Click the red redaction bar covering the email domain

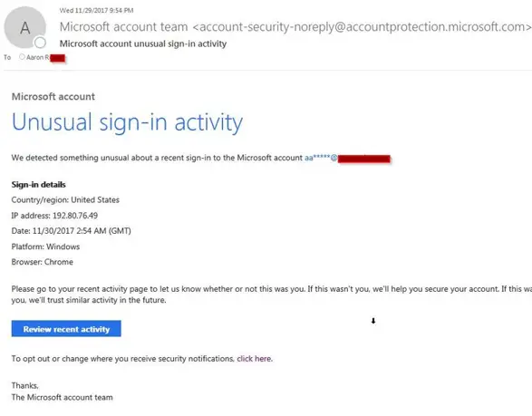(x=364, y=159)
